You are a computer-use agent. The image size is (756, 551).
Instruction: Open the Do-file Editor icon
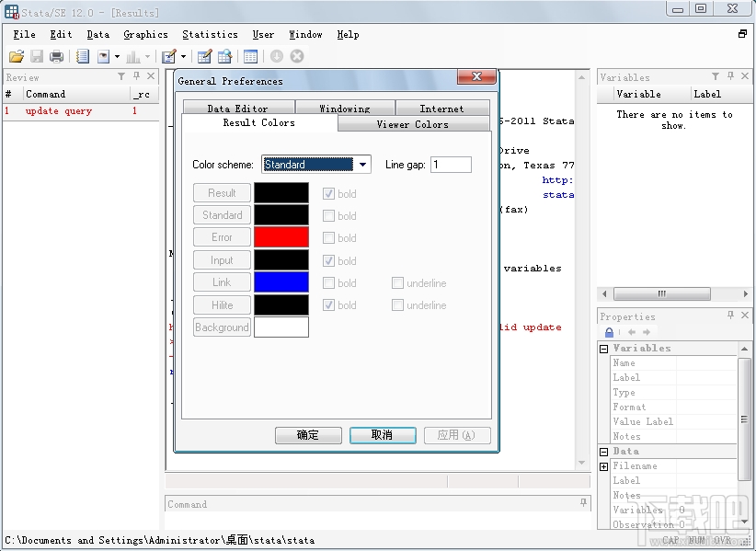tap(168, 55)
